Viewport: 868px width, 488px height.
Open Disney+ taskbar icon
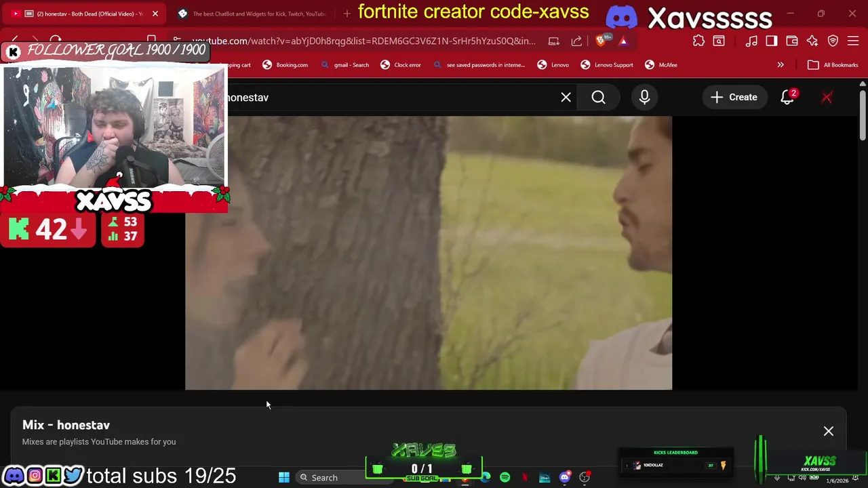[x=545, y=477]
